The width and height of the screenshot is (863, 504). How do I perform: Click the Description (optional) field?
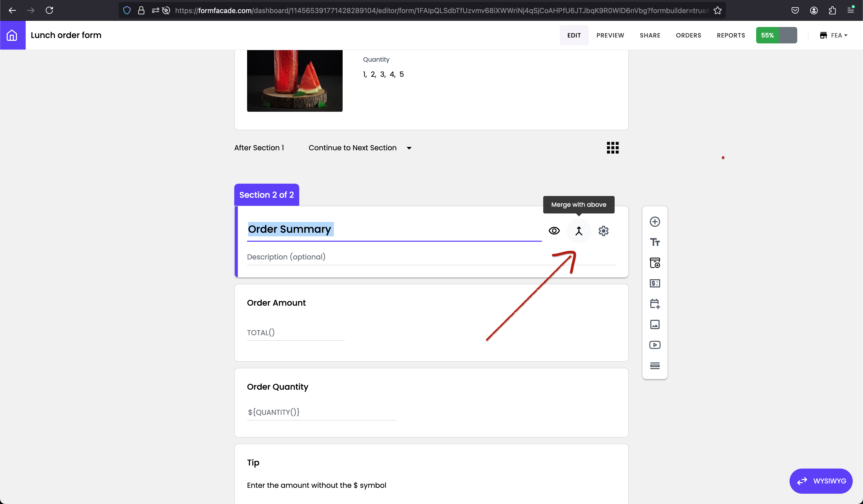(431, 257)
